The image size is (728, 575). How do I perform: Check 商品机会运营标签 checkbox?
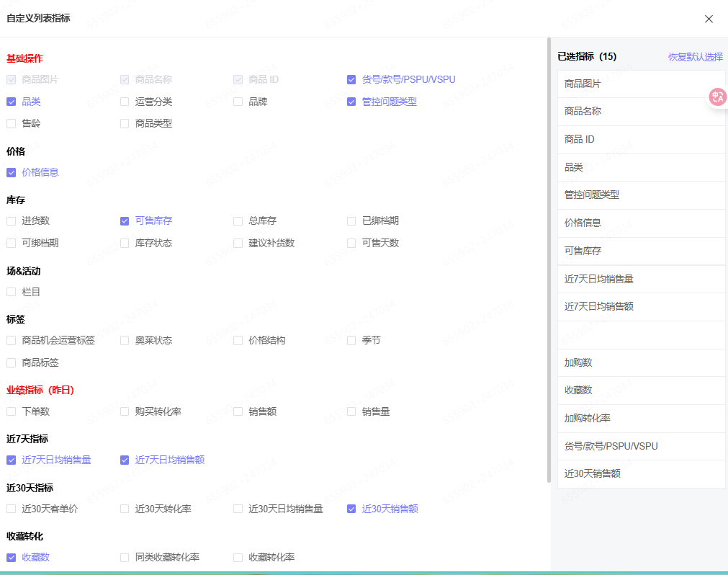[x=12, y=340]
